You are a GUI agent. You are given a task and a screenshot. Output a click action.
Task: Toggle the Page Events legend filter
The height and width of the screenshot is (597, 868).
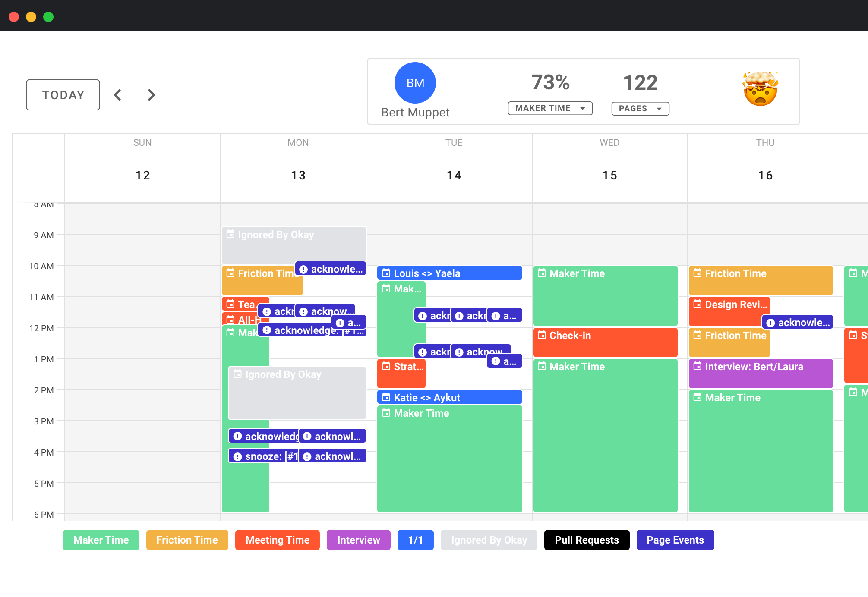[675, 540]
